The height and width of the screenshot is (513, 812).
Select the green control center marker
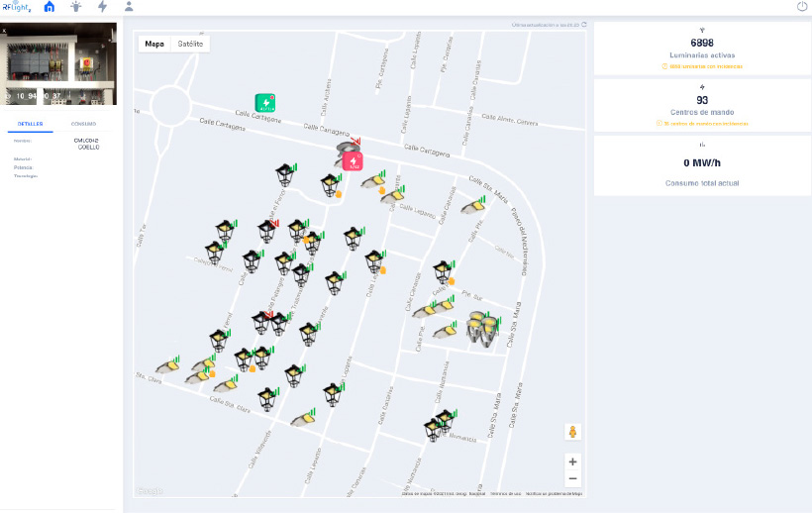[x=265, y=103]
